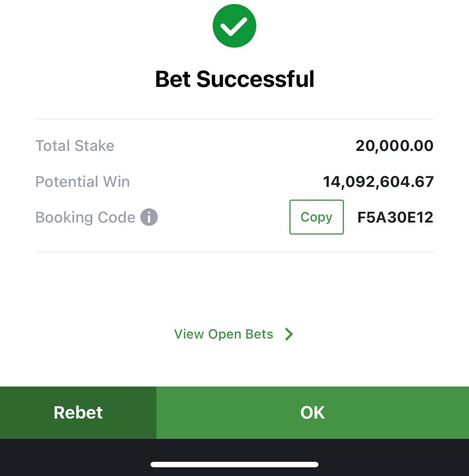Image resolution: width=469 pixels, height=476 pixels.
Task: Tap the Booking Code label text
Action: coord(85,217)
